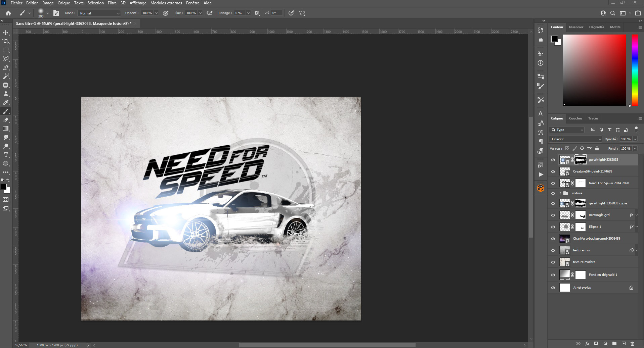Open smoothing options gear icon

point(257,13)
